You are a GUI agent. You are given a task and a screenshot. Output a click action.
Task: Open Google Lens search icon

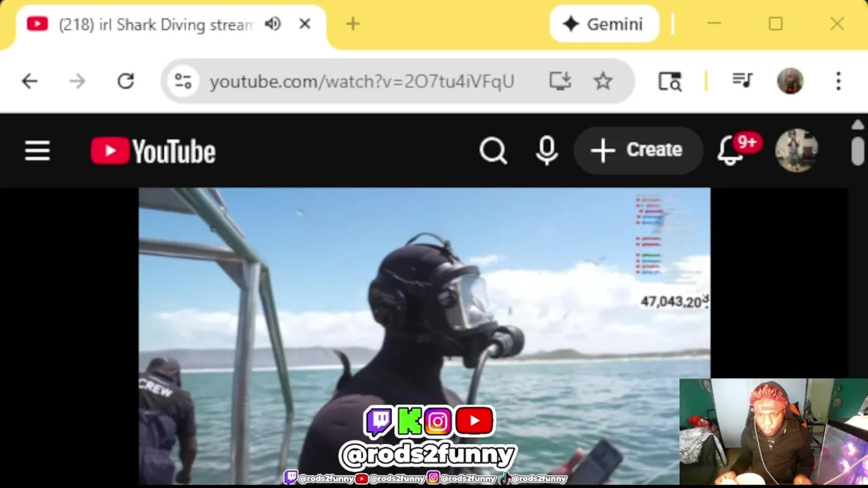click(x=670, y=81)
